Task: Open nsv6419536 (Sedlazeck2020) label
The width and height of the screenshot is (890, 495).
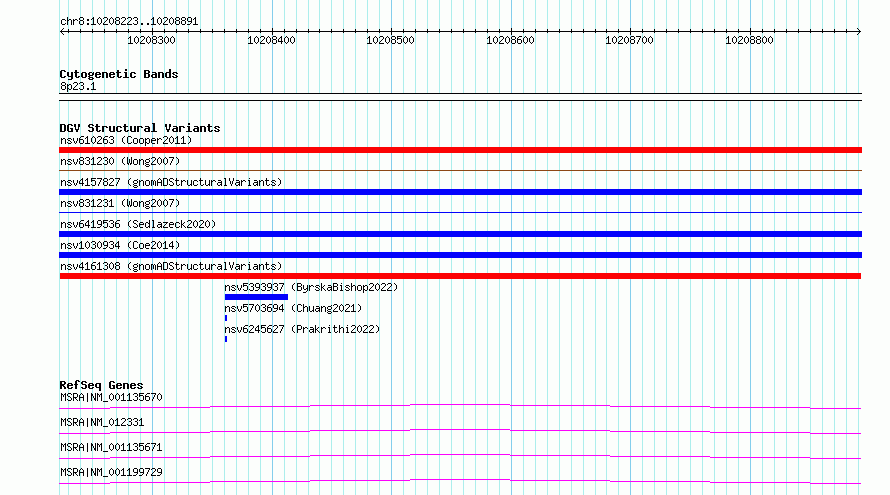Action: [x=138, y=224]
